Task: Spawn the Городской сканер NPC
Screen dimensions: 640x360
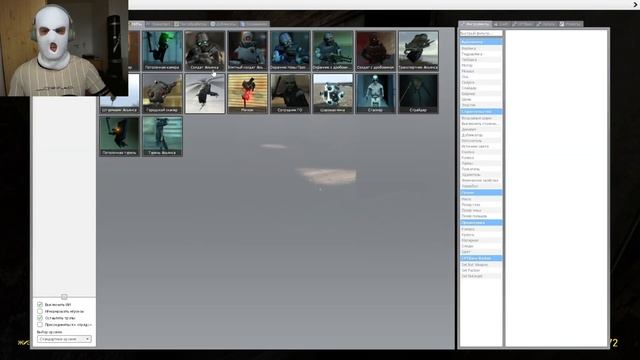Action: [x=162, y=93]
